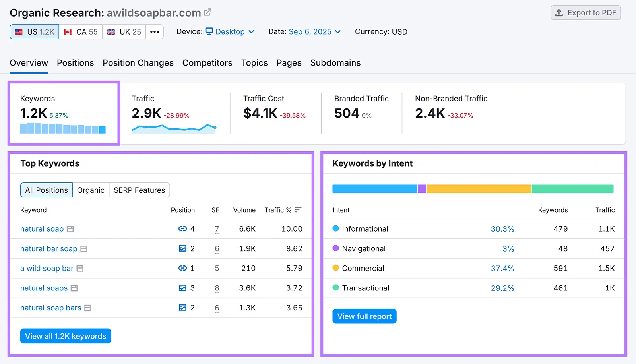The width and height of the screenshot is (636, 364).
Task: Sort keywords using the Traffic % sort icon
Action: [x=298, y=210]
